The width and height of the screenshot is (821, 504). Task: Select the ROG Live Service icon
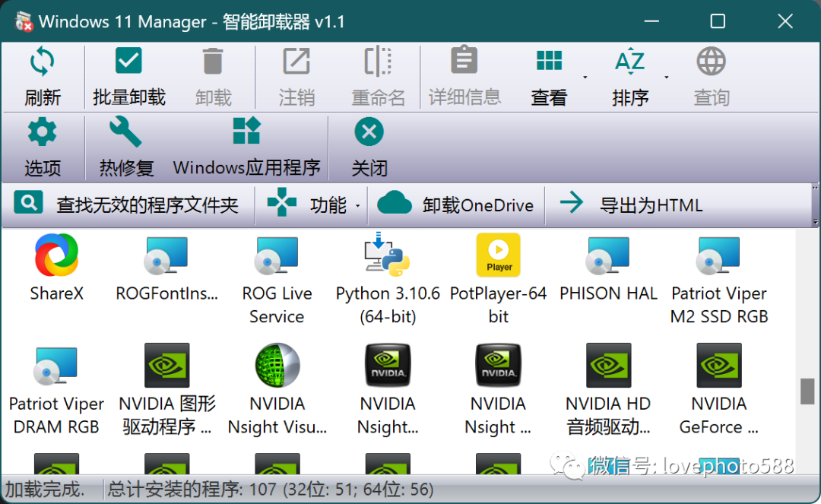pyautogui.click(x=277, y=255)
